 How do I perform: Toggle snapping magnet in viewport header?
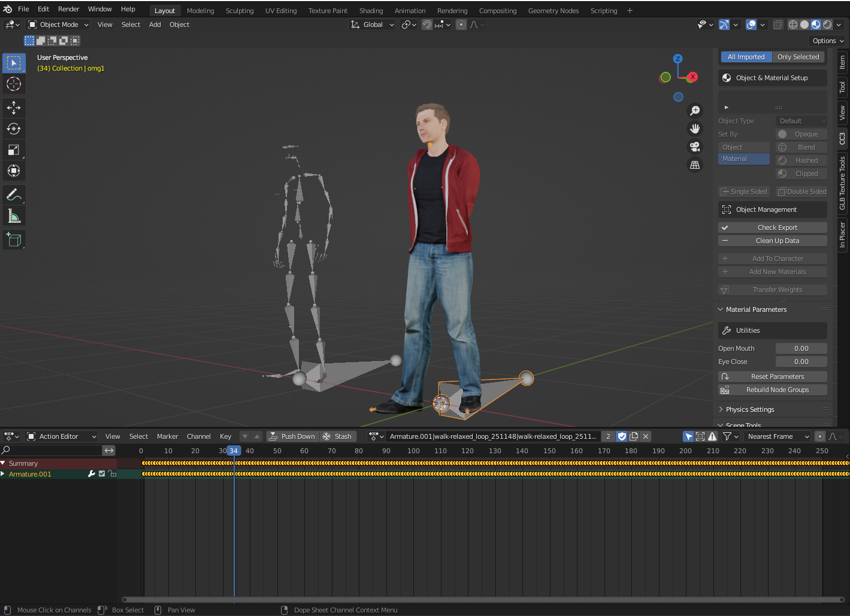(x=427, y=25)
